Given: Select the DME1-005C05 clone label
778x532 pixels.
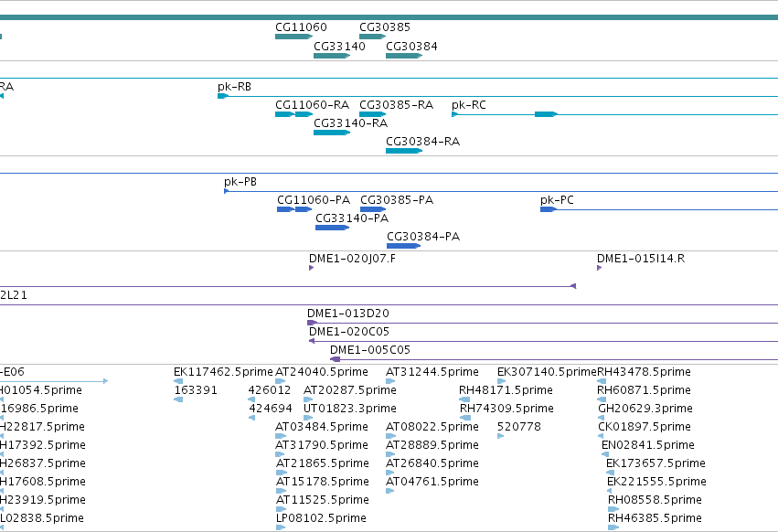Looking at the screenshot, I should pos(370,350).
